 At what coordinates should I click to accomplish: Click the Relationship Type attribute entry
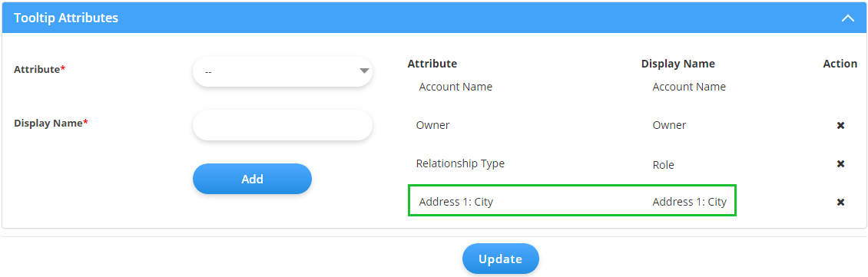pos(461,163)
